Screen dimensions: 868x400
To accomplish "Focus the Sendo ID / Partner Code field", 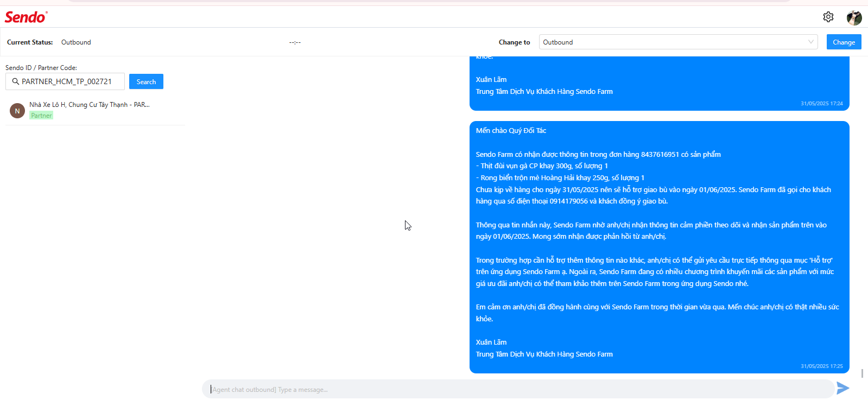I will point(65,81).
